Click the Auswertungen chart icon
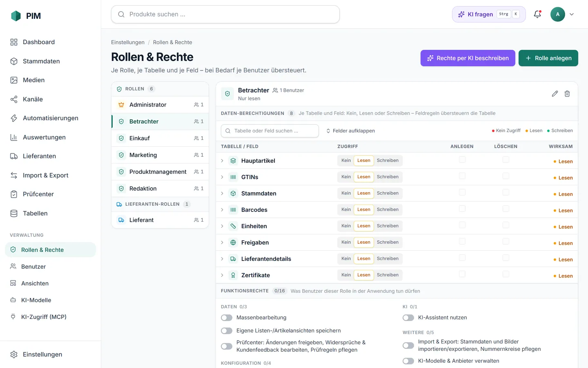This screenshot has width=588, height=368. [14, 137]
